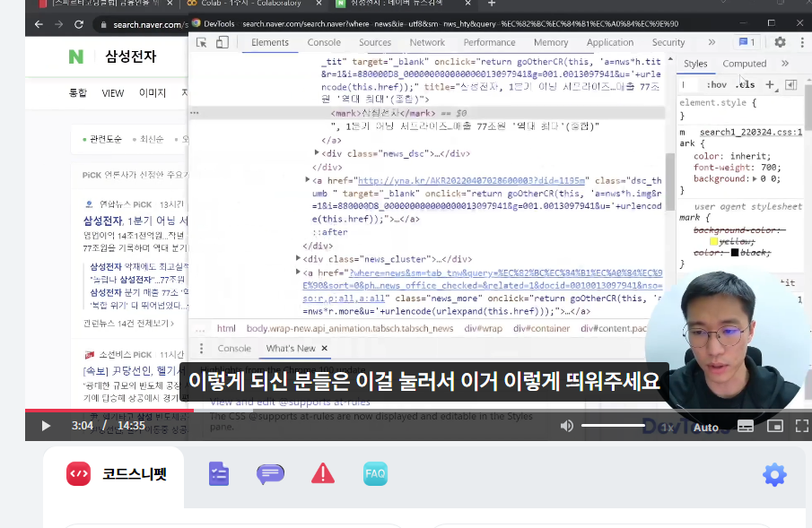Toggle the :hov element state button
The width and height of the screenshot is (812, 528).
point(717,84)
